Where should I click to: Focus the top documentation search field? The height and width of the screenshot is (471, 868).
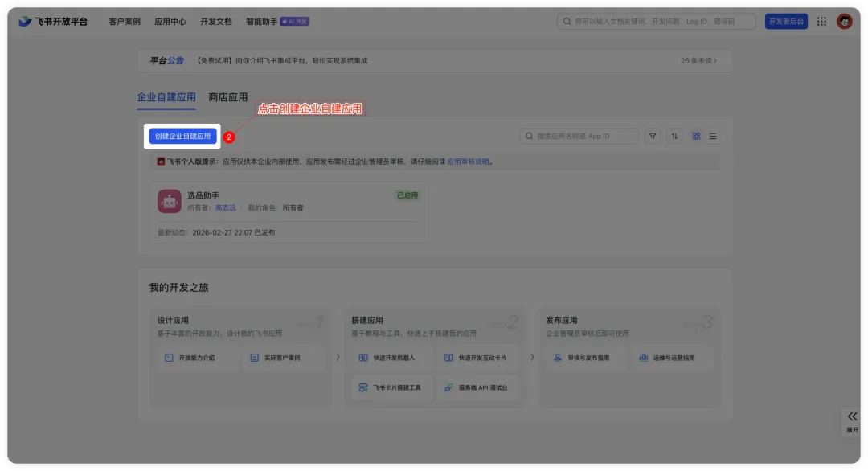pos(656,22)
